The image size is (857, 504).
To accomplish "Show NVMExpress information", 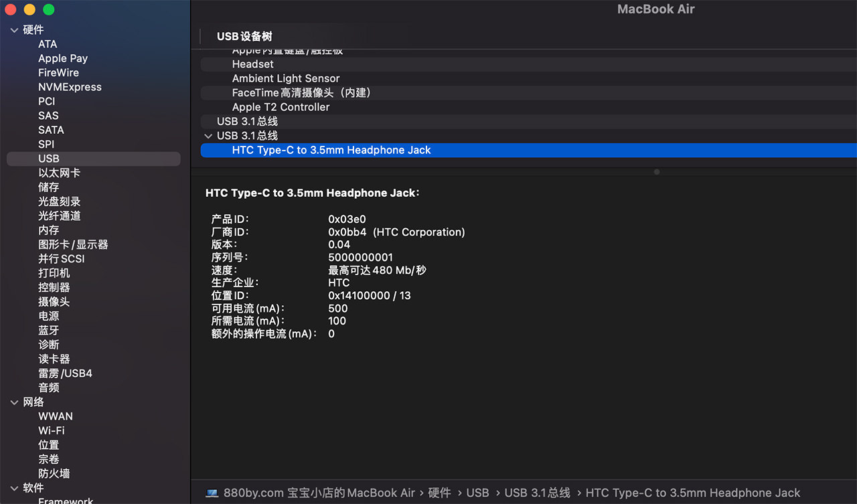I will 70,87.
